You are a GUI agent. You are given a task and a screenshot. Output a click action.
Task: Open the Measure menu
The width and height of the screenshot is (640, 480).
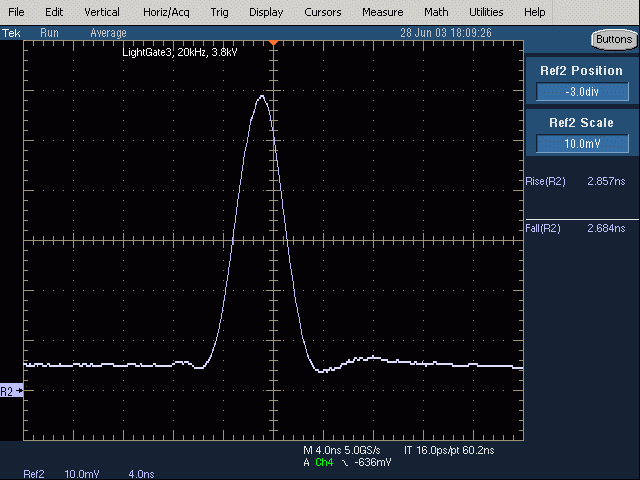[382, 12]
